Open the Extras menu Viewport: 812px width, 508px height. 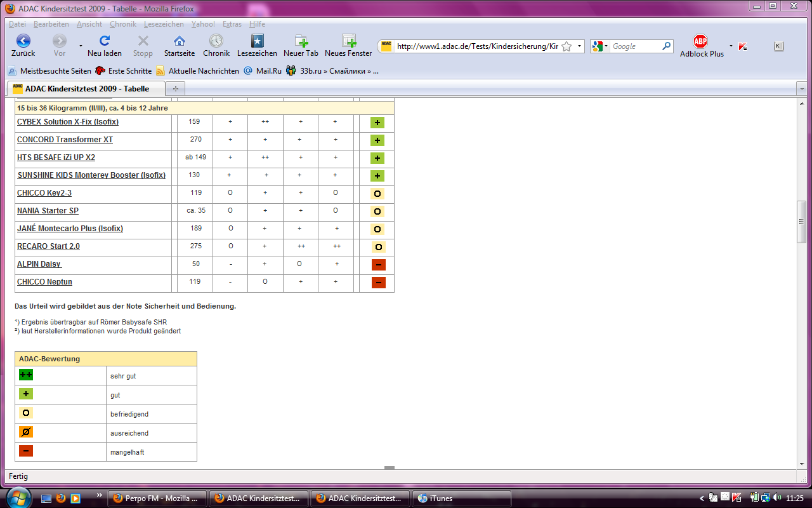pos(232,24)
